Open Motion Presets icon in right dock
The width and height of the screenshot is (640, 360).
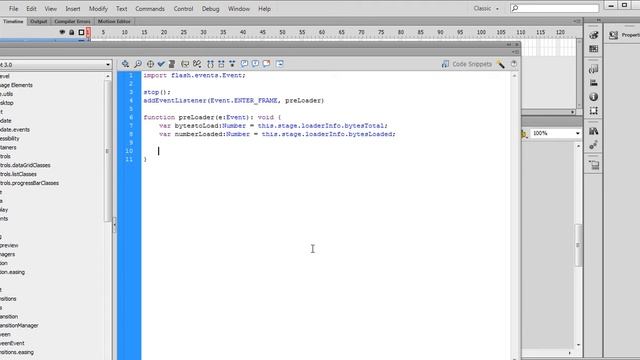pos(593,145)
